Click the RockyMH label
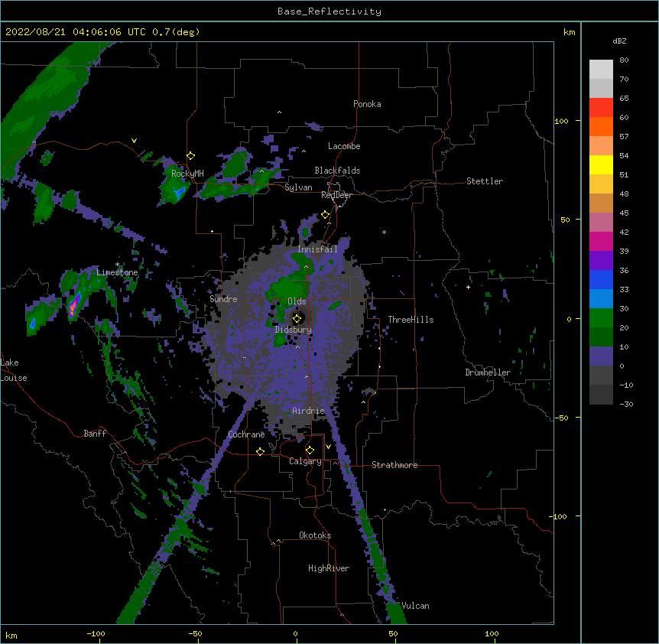 187,173
